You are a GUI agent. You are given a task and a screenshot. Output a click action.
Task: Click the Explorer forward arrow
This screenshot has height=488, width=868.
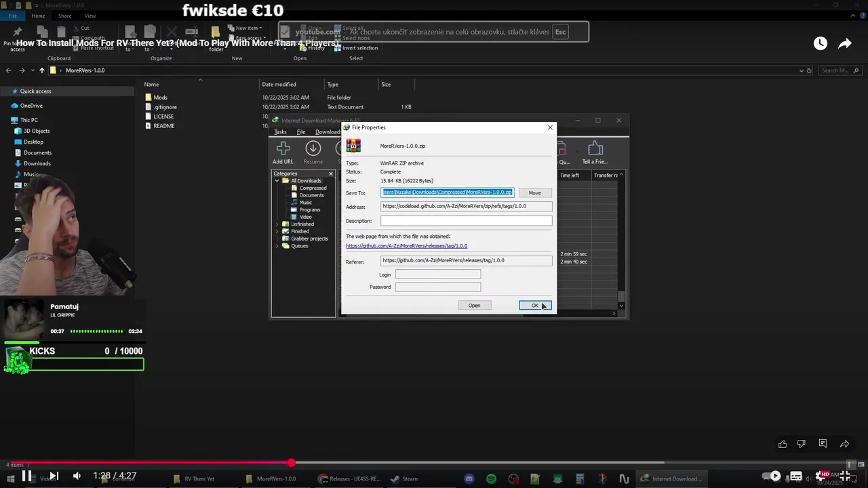(x=22, y=70)
